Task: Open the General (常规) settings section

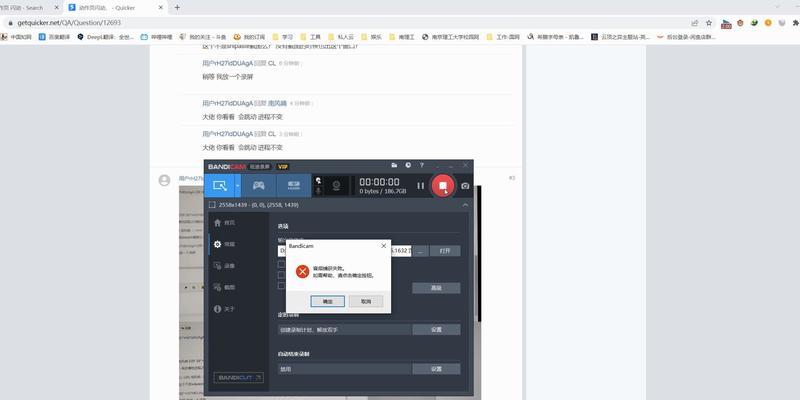Action: click(224, 244)
